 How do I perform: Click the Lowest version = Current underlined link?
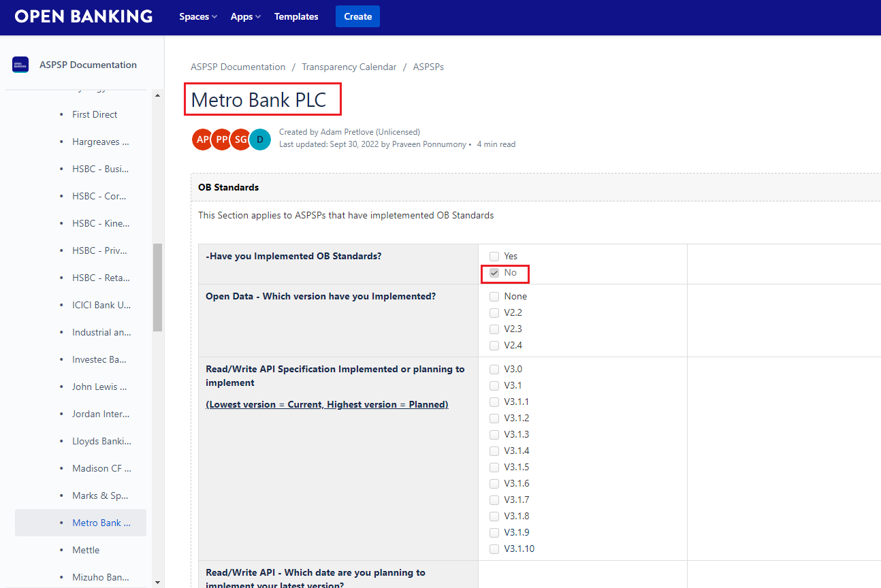click(327, 404)
